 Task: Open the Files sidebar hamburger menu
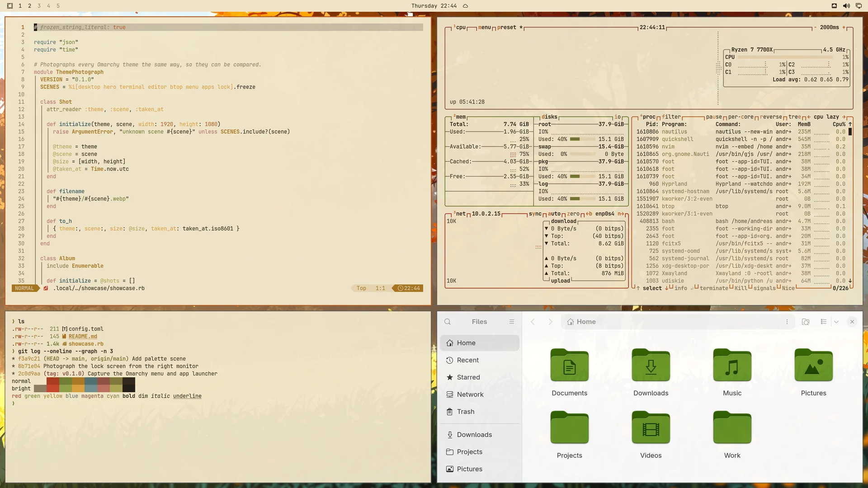coord(512,322)
